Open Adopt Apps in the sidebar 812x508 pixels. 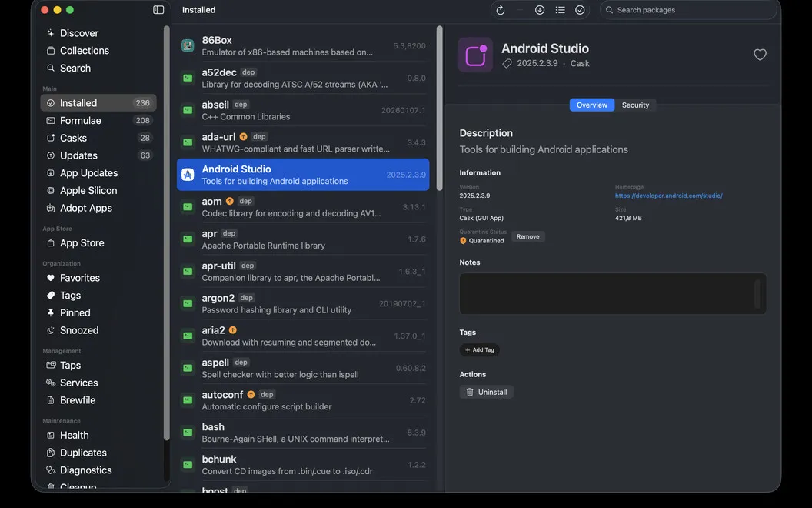coord(98,209)
